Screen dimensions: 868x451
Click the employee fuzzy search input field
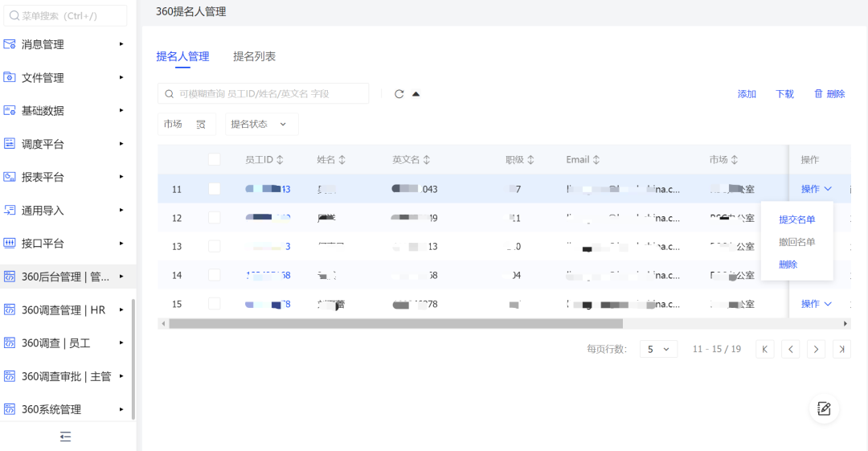pyautogui.click(x=269, y=94)
